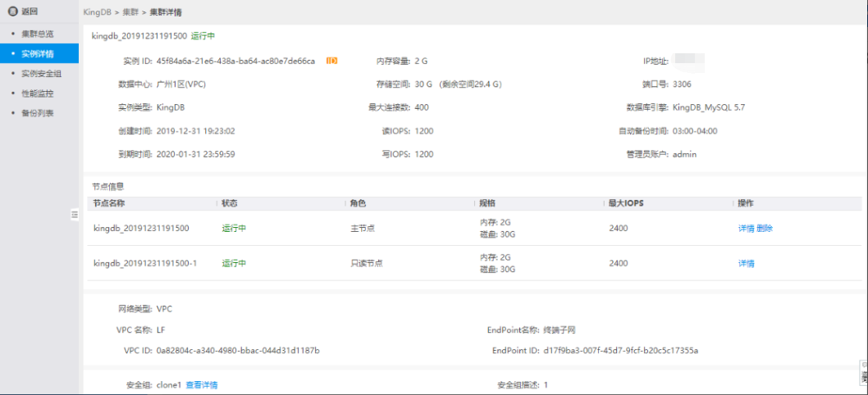This screenshot has width=868, height=395.
Task: Click the 返回 back arrow icon
Action: pyautogui.click(x=12, y=12)
